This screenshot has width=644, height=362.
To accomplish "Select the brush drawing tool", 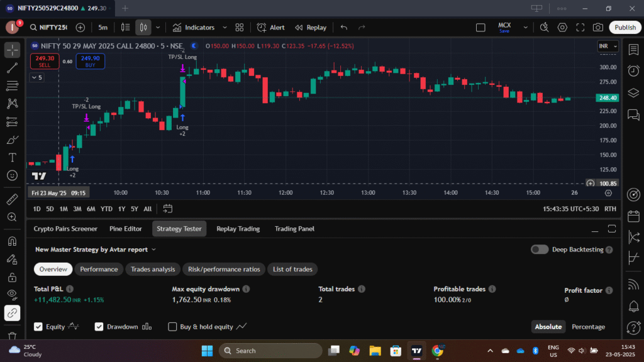I will pos(13,140).
